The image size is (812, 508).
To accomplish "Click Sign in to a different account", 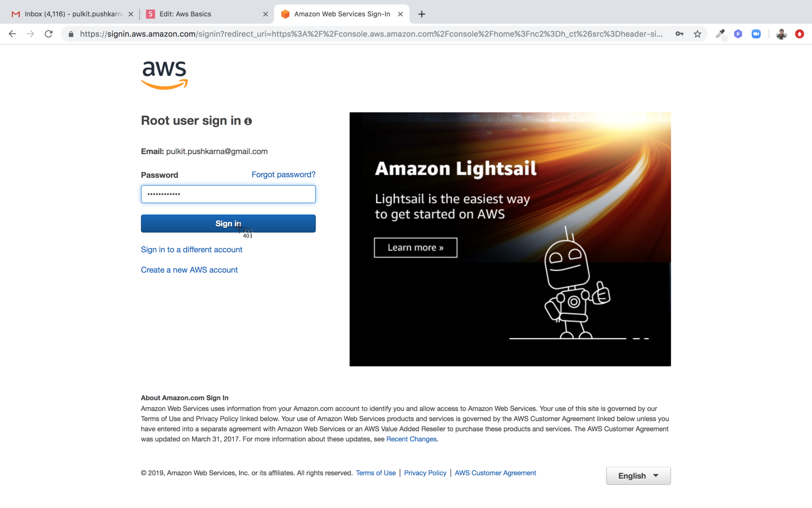I will pyautogui.click(x=191, y=249).
